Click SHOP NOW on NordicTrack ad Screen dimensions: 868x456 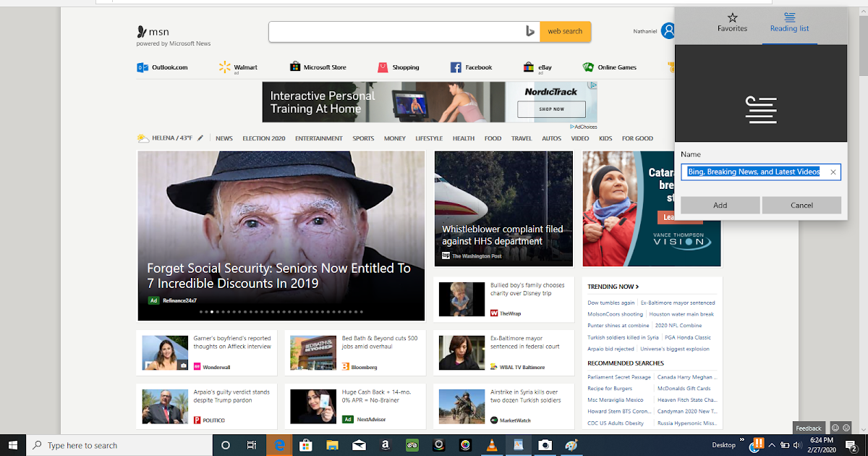(552, 109)
